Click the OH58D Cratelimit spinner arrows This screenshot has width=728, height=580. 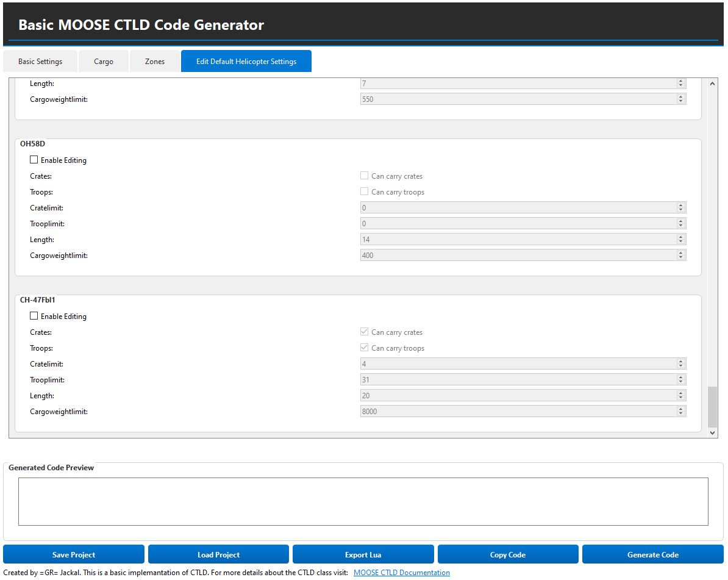point(681,208)
